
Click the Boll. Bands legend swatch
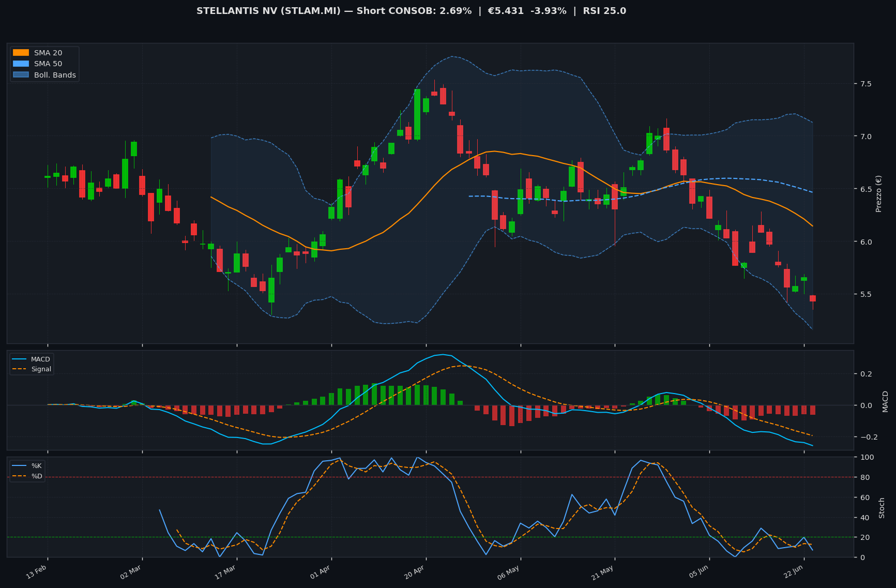[21, 75]
